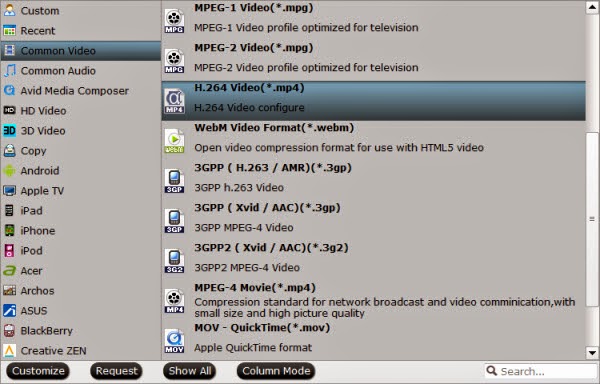Click the 3GPP H.263 / AMR 3GP icon
Viewport: 600px width, 384px height.
(174, 181)
